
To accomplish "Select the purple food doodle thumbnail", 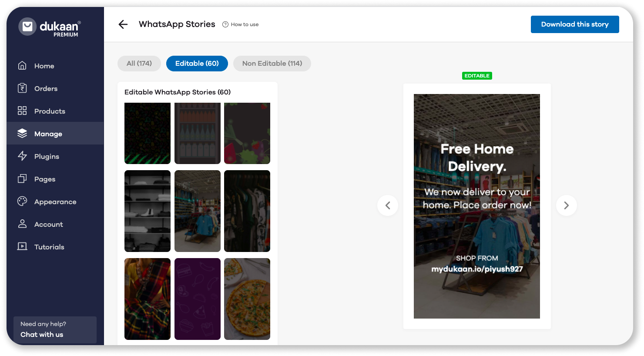I will point(198,299).
